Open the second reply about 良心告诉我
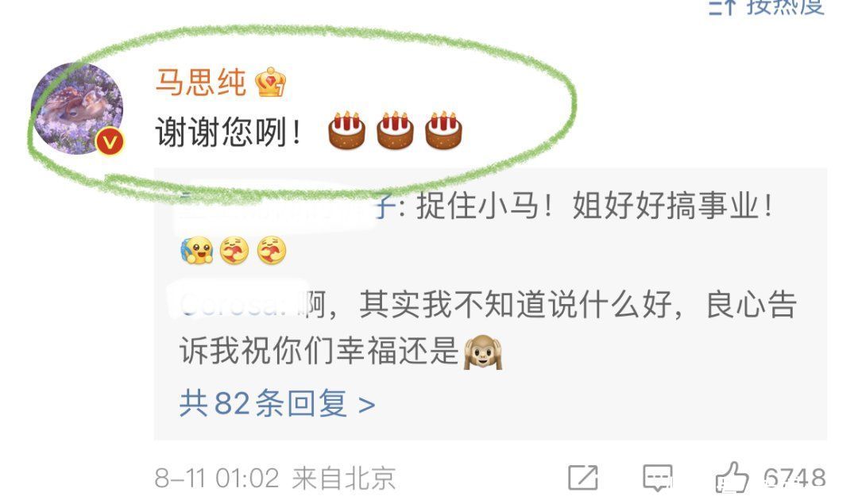The width and height of the screenshot is (858, 504). click(x=488, y=328)
